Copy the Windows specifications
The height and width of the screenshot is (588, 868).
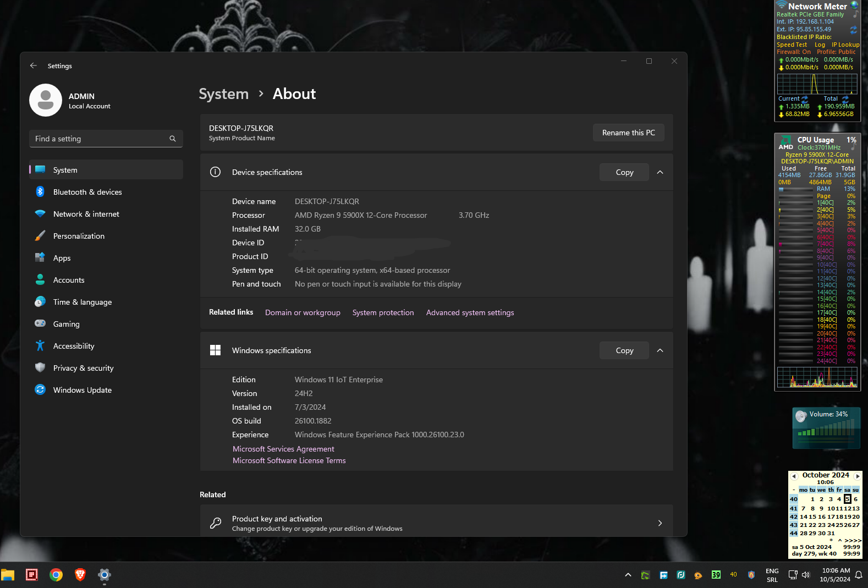(624, 350)
